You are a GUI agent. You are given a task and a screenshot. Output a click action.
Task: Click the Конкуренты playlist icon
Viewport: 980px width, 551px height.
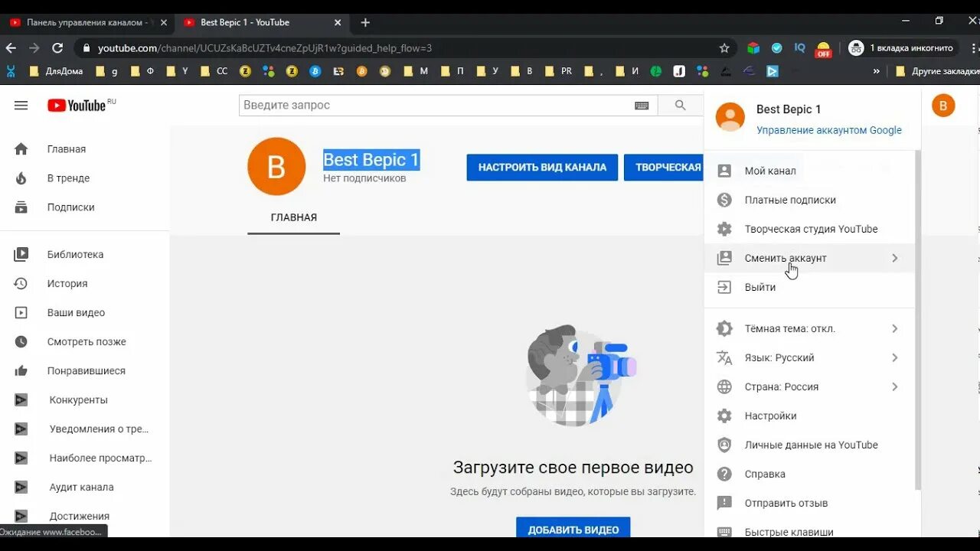[21, 400]
